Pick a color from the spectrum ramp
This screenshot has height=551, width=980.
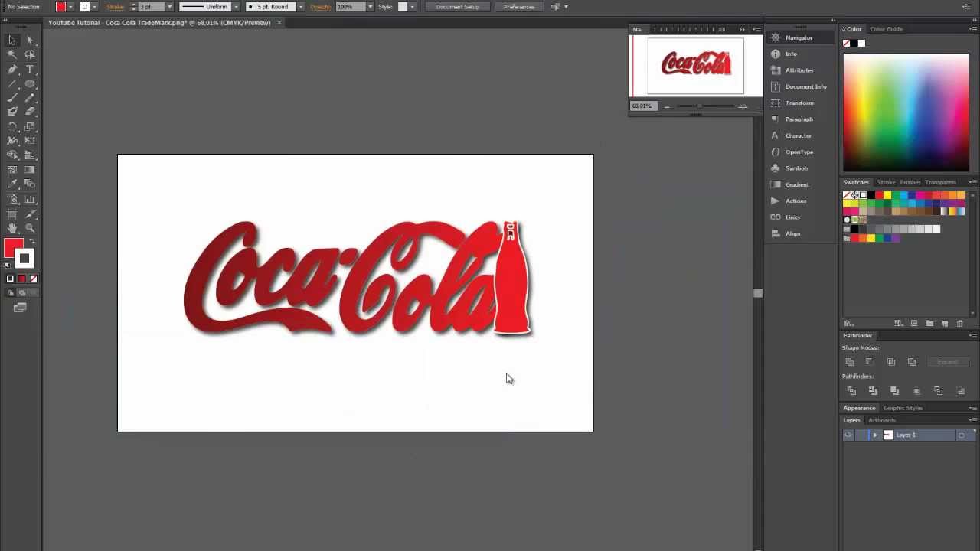906,112
